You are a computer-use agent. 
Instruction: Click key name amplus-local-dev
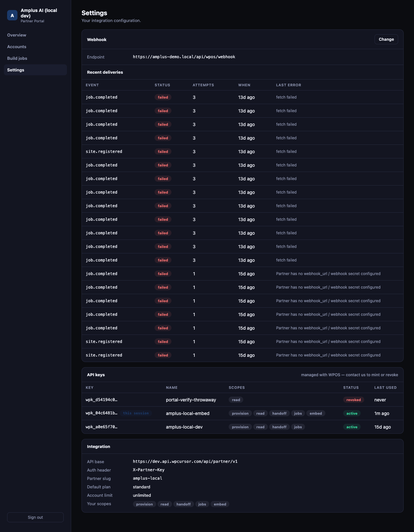click(x=184, y=427)
